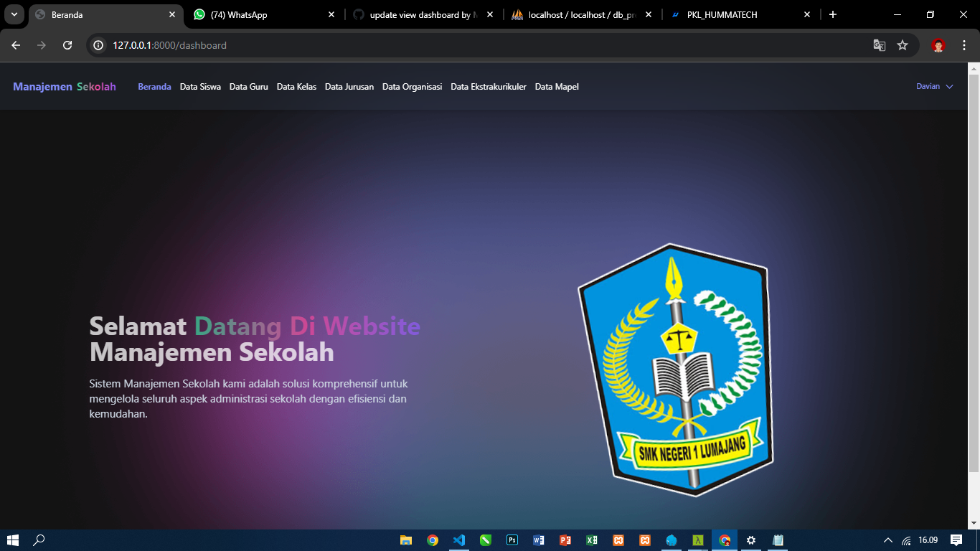Open Settings gear on the taskbar

751,540
